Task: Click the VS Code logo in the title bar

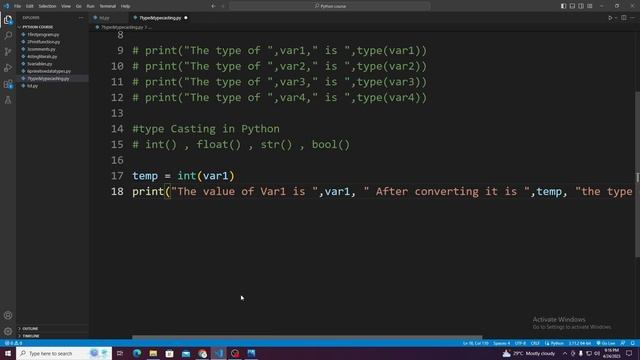Action: pyautogui.click(x=6, y=6)
